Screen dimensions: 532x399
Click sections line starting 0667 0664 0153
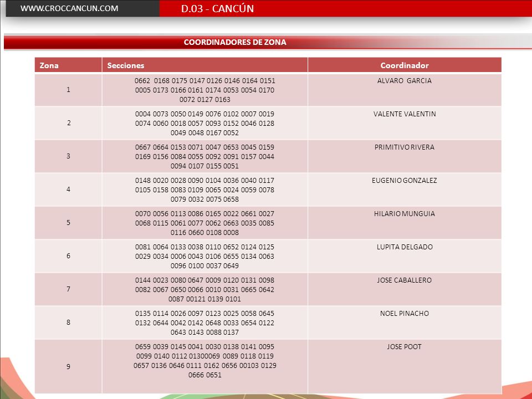coord(205,147)
